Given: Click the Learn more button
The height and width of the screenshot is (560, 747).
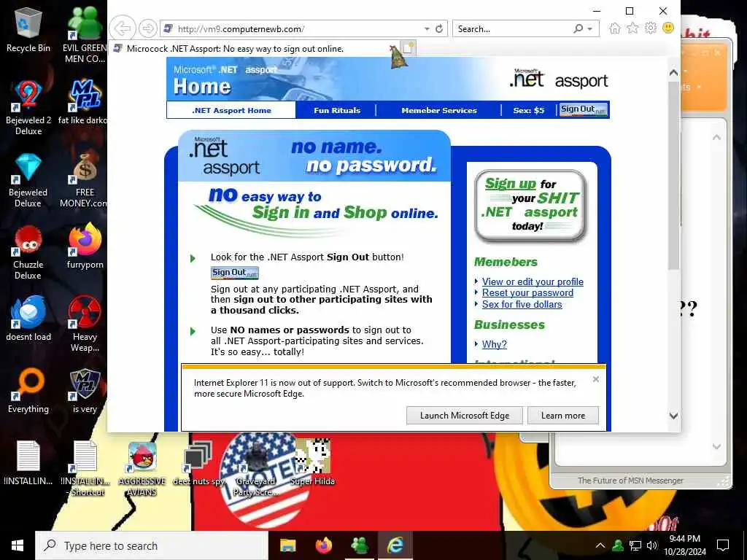Looking at the screenshot, I should click(563, 415).
